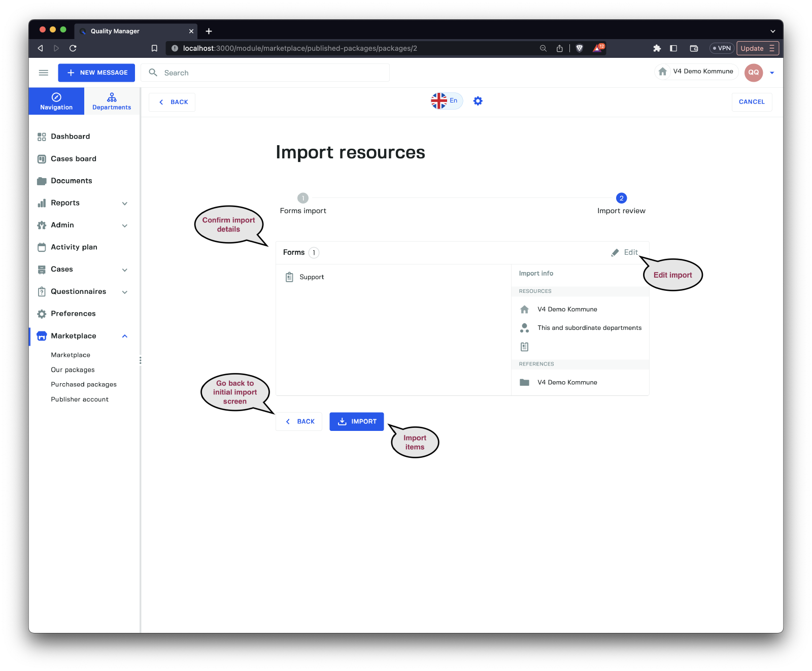Expand the Reports menu chevron
The width and height of the screenshot is (812, 671).
pos(125,204)
